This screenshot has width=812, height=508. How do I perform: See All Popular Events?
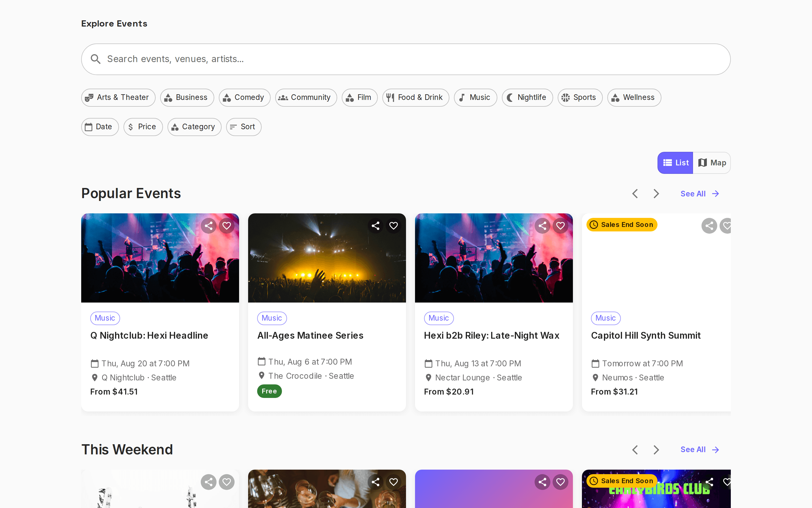(700, 194)
